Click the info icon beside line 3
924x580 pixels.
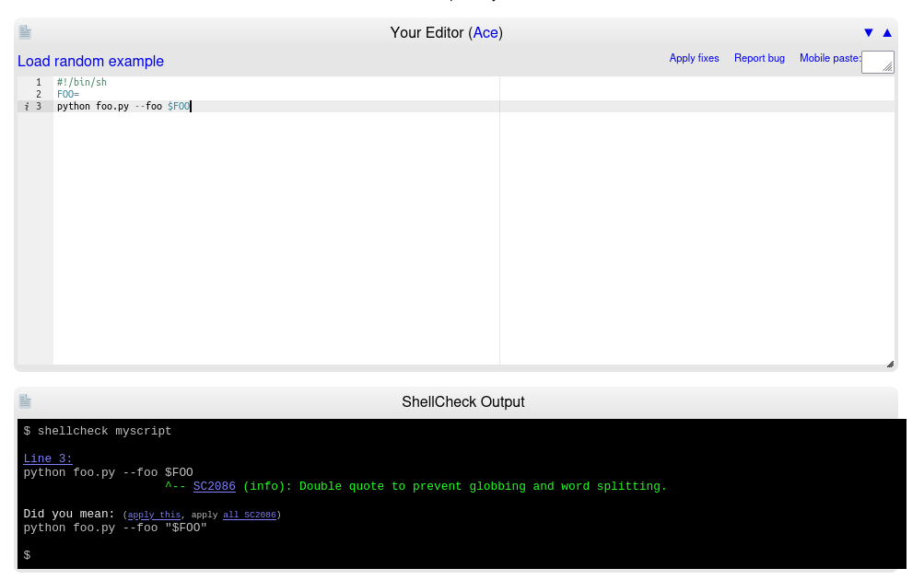pos(26,106)
